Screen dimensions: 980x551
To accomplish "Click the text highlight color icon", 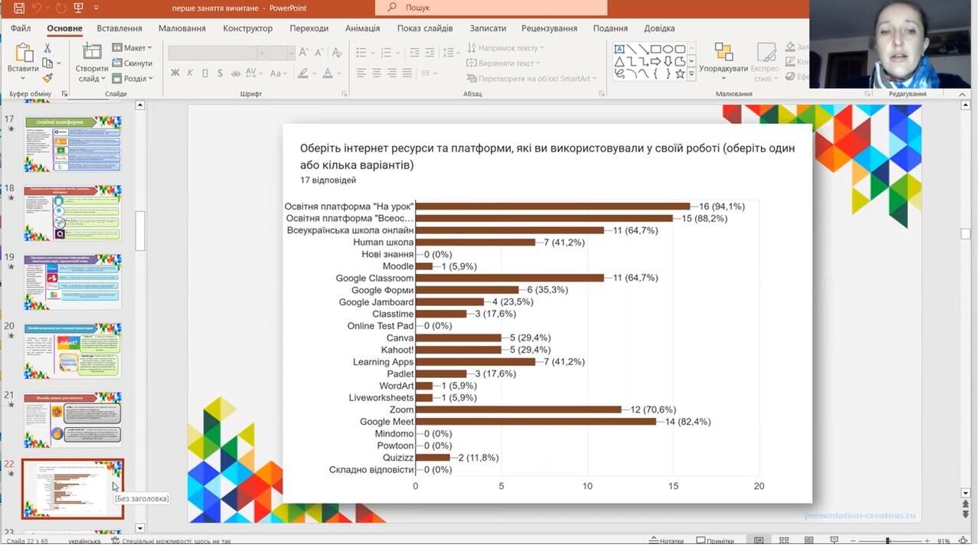I will point(303,73).
